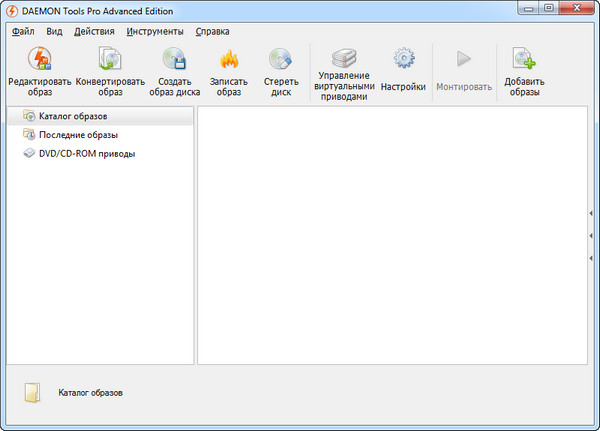Viewport: 600px width, 431px height.
Task: Open the Конвертировать образ tool
Action: (x=110, y=61)
